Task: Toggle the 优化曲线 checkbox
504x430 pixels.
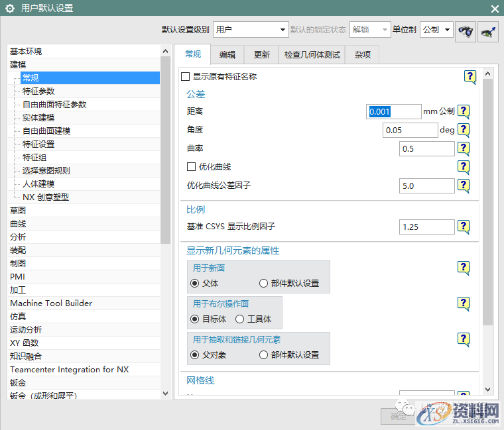Action: tap(191, 167)
